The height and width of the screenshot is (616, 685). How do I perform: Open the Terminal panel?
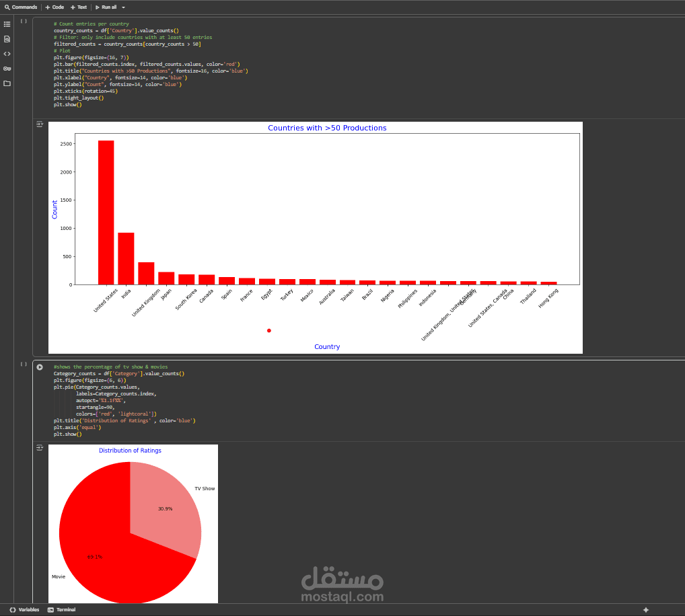coord(62,609)
